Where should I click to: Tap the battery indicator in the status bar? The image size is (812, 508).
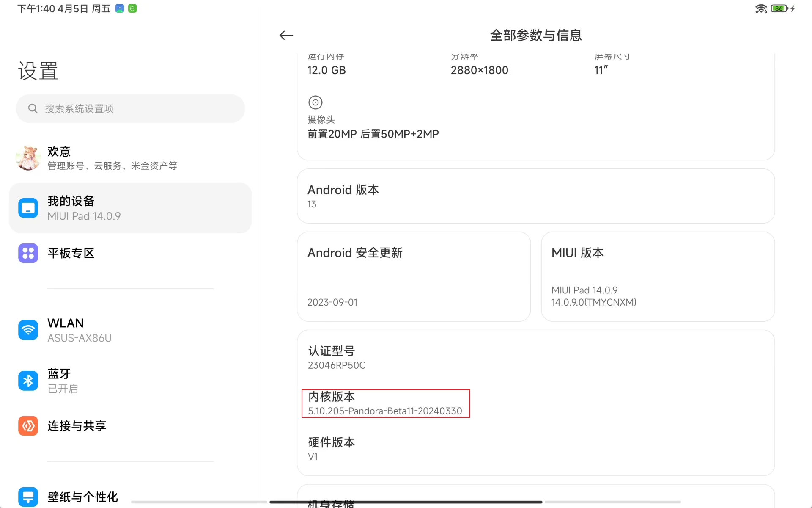click(779, 8)
